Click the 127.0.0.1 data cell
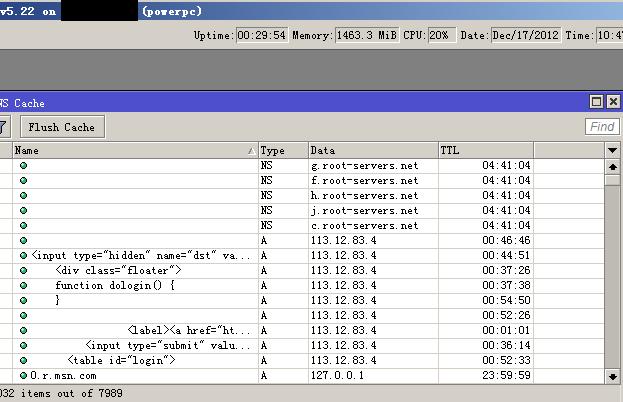 [337, 375]
